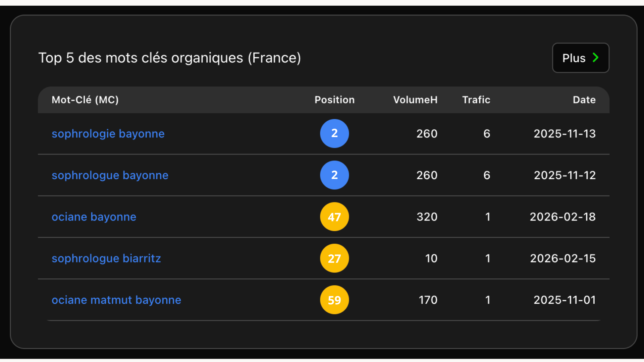Sort by the VolumeH column header

click(x=415, y=100)
